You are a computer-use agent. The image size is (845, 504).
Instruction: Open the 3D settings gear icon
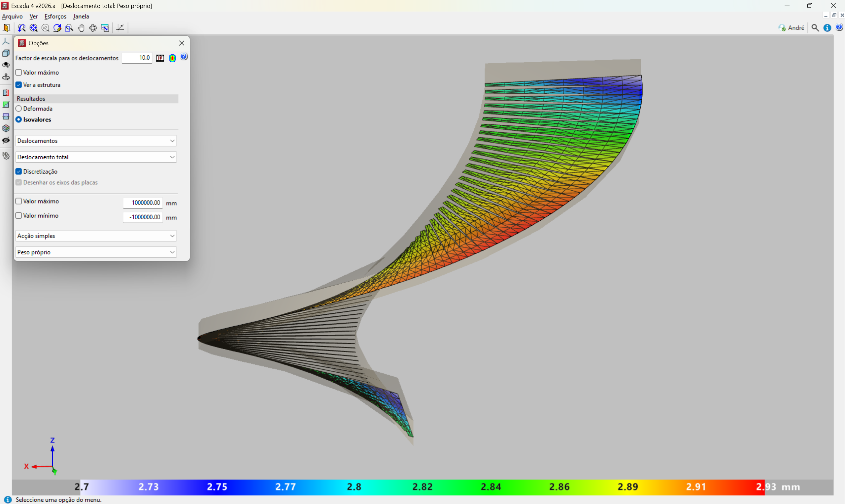coord(6,156)
